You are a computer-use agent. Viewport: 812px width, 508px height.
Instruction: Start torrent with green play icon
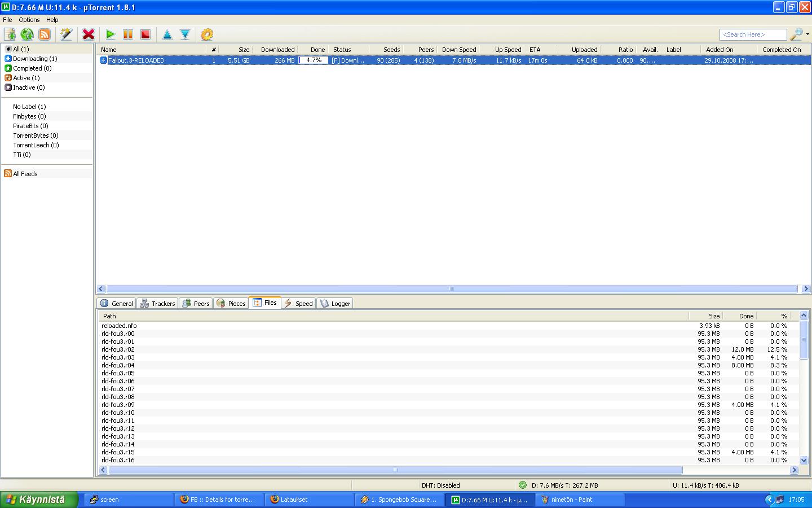pos(111,34)
